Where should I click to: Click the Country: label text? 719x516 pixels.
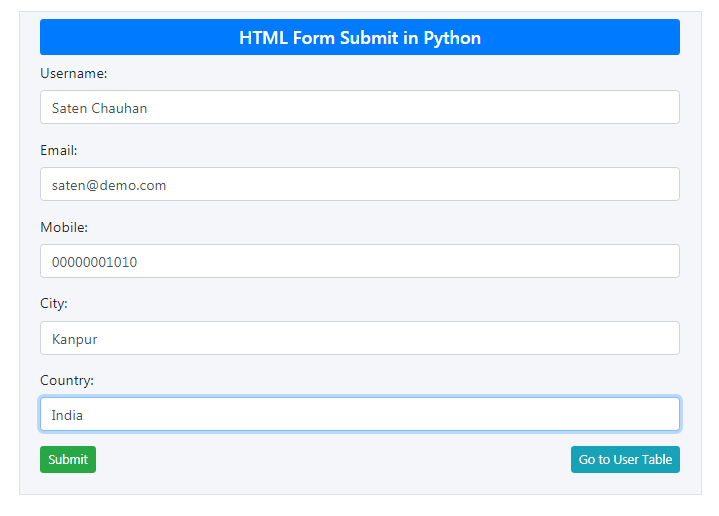(x=66, y=380)
